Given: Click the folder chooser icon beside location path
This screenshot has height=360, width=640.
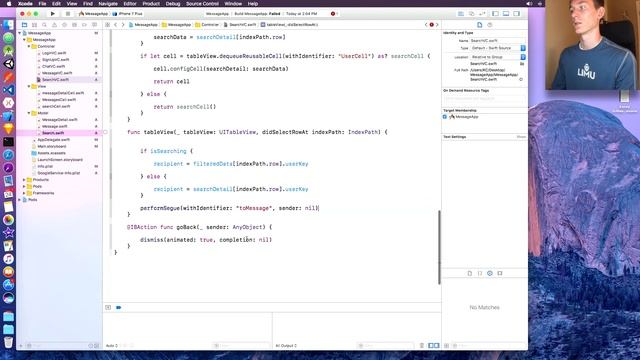Looking at the screenshot, I should (x=522, y=64).
